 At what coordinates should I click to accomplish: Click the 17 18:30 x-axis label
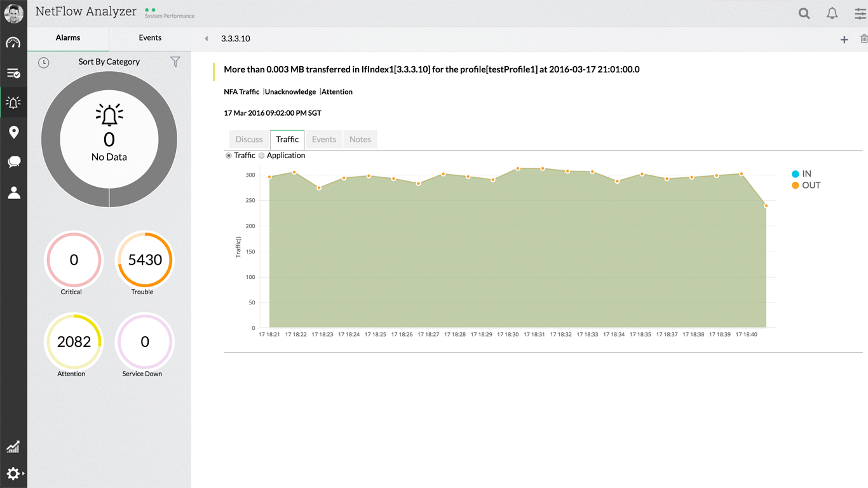click(508, 334)
